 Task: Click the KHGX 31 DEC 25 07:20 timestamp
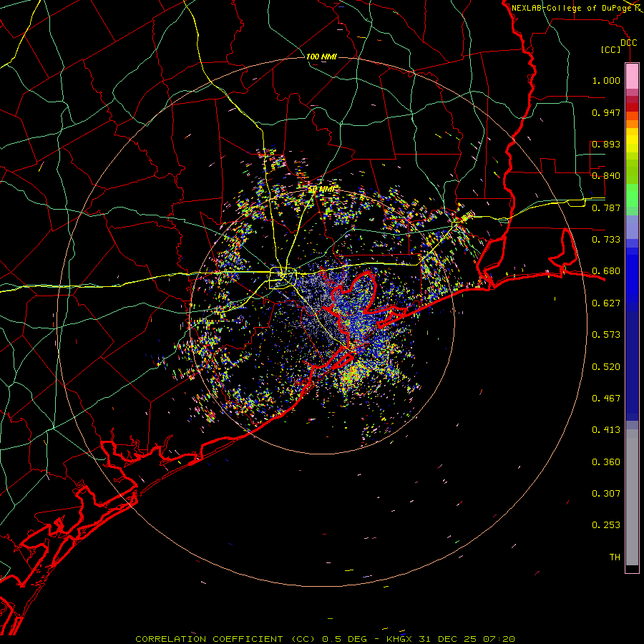(x=451, y=639)
